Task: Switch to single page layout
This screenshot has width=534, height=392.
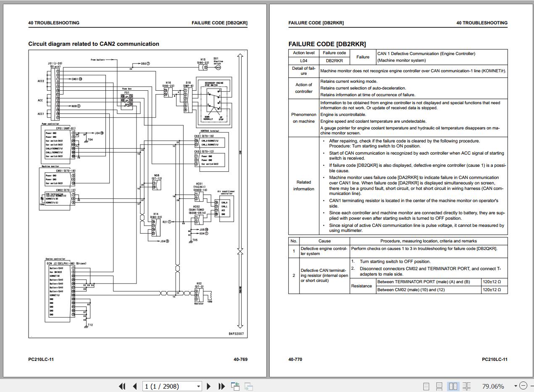Action: point(426,386)
